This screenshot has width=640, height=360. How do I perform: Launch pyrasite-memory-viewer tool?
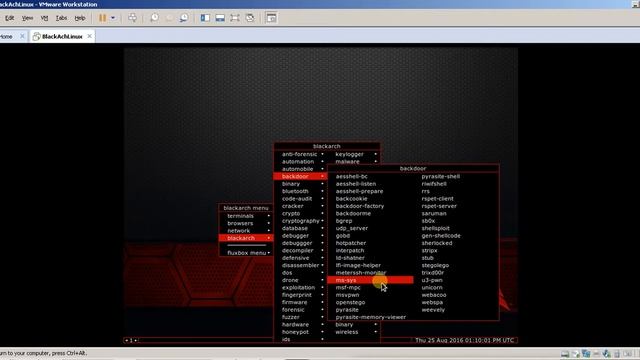pos(371,317)
